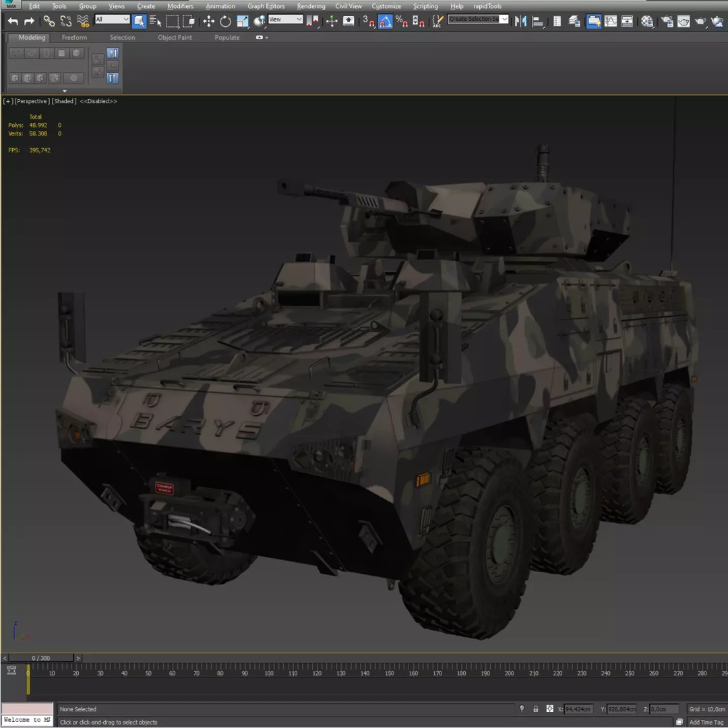The width and height of the screenshot is (728, 728).
Task: Open the Schematic View icon
Action: tap(628, 22)
